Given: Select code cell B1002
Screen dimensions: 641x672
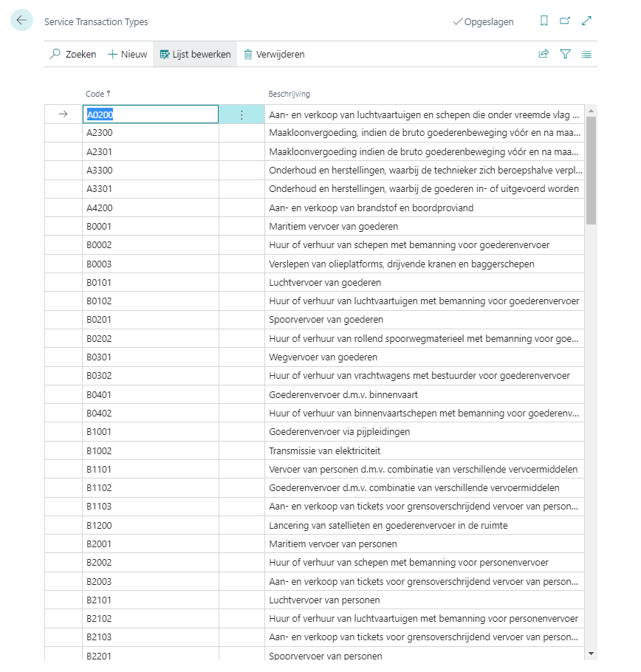Looking at the screenshot, I should pos(151,451).
